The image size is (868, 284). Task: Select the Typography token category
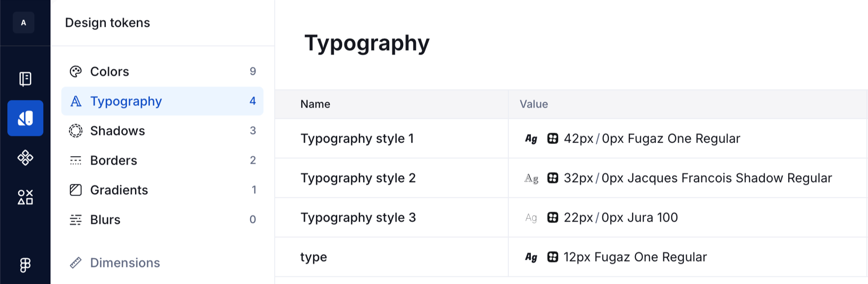162,101
